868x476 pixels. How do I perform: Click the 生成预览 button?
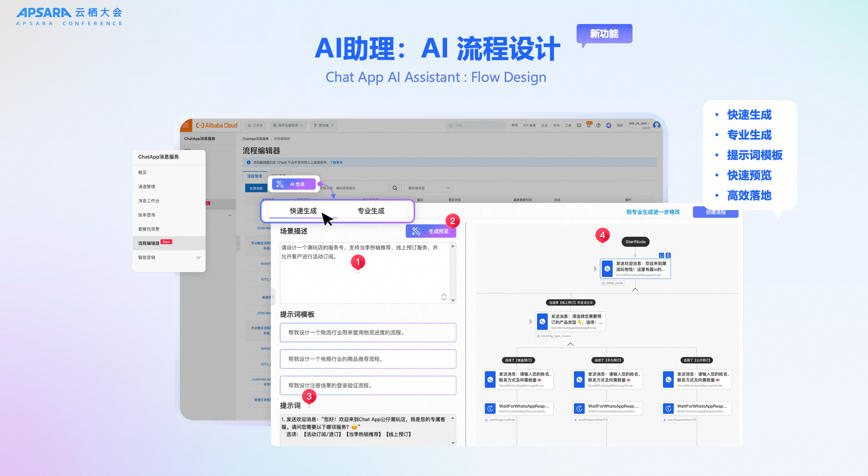point(431,231)
